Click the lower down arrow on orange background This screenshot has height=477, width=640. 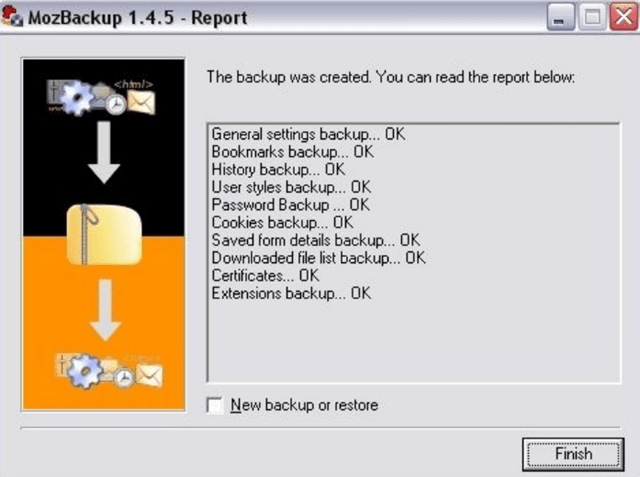(105, 310)
